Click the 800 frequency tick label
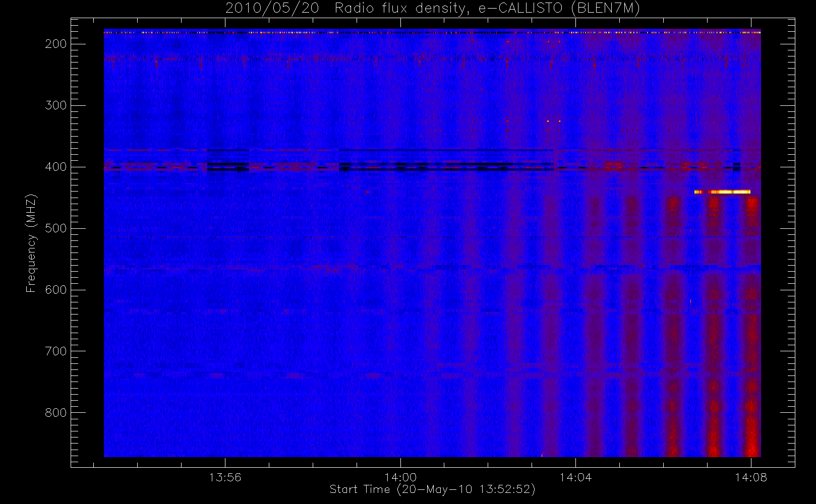The height and width of the screenshot is (504, 816). pyautogui.click(x=56, y=413)
